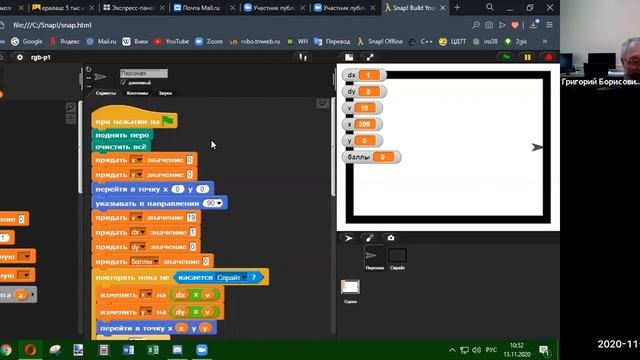This screenshot has height=360, width=640.
Task: Click the 'повторять пока не' loop block
Action: coord(133,278)
